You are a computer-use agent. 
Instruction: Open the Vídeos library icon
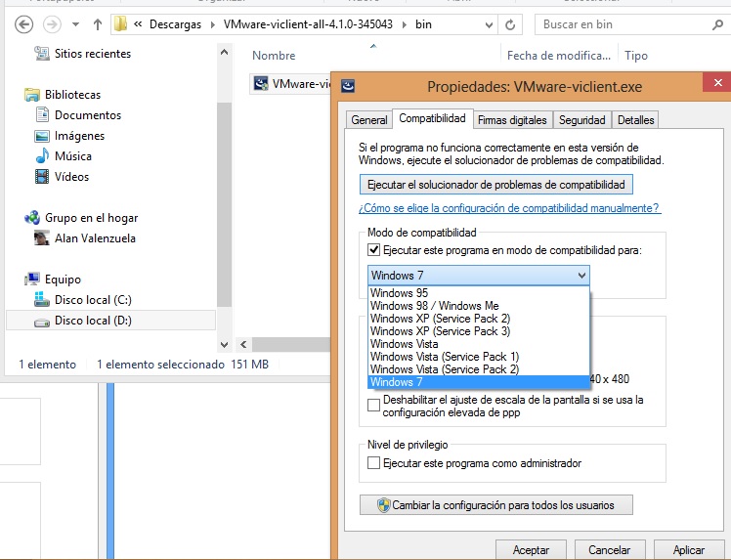(x=42, y=177)
